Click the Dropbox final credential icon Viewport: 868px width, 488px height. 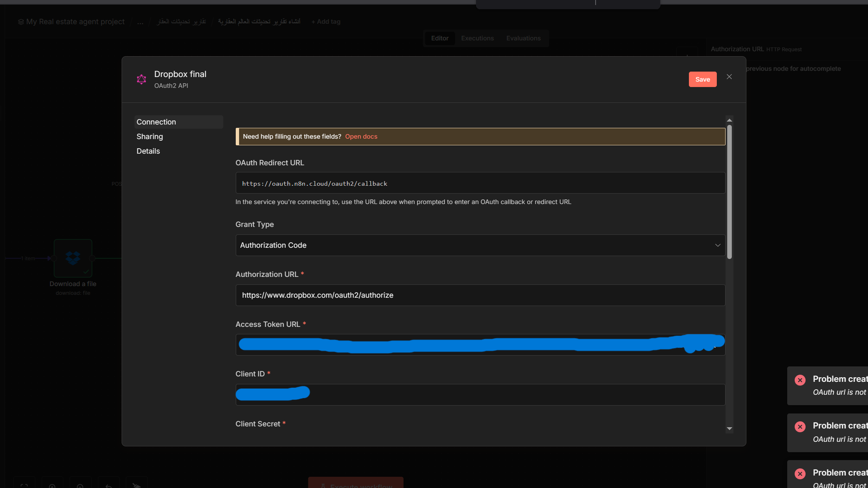click(x=142, y=79)
